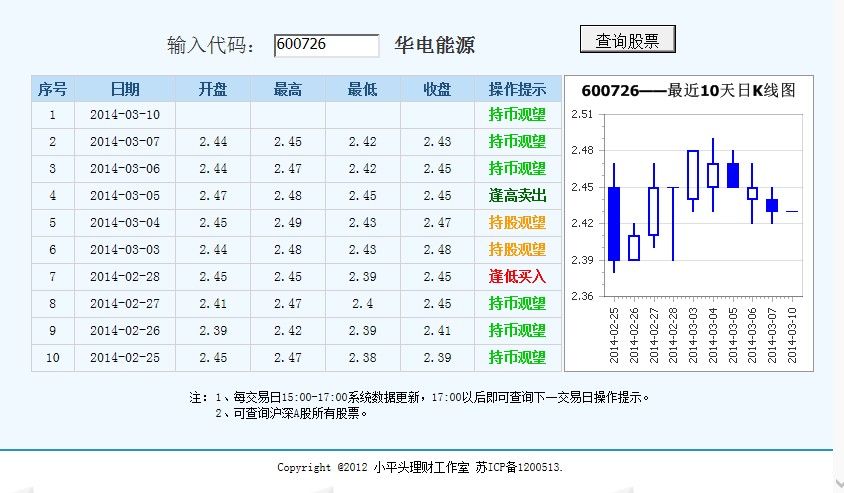Click 持股观望 hint for 2014-03-03

click(517, 249)
